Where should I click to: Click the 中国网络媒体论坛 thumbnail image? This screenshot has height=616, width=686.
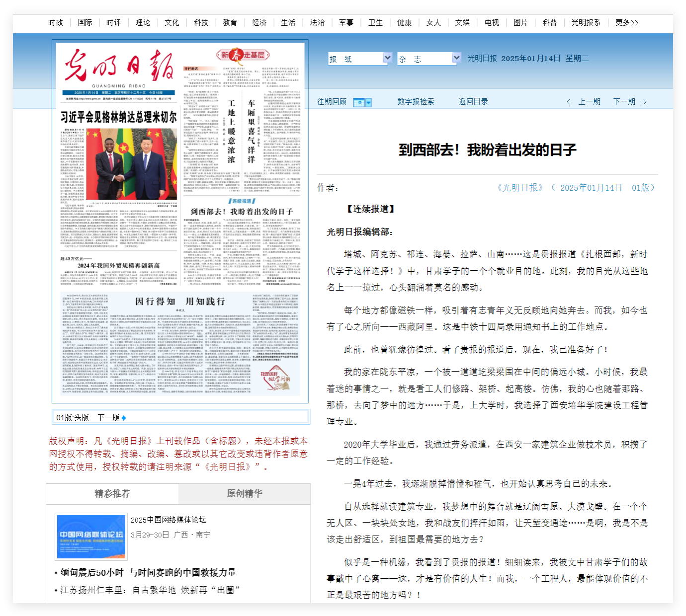pyautogui.click(x=91, y=537)
